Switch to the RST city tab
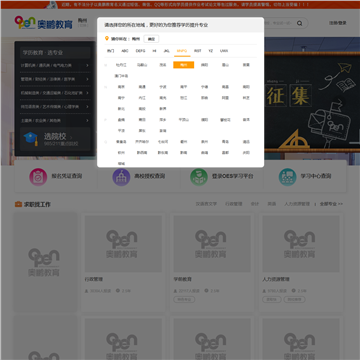The image size is (360, 360). coord(198,51)
